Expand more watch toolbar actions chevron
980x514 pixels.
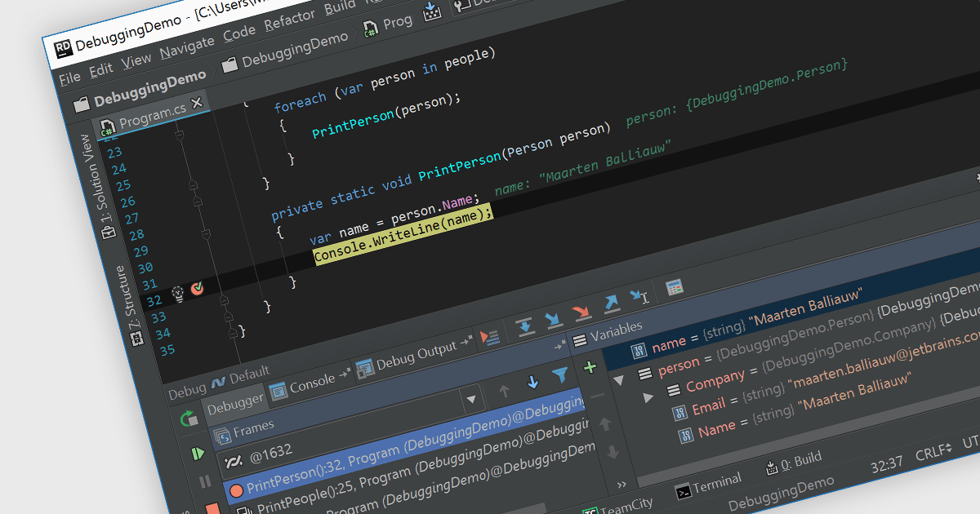pos(621,483)
